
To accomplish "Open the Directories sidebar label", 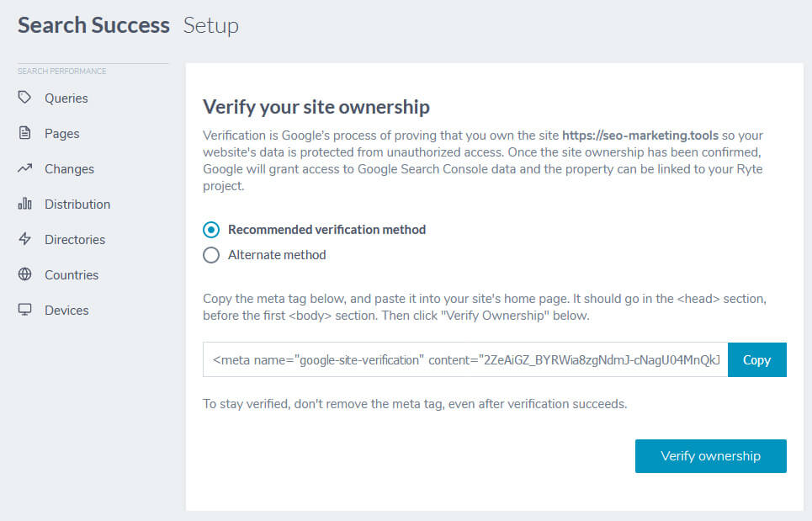I will [75, 240].
